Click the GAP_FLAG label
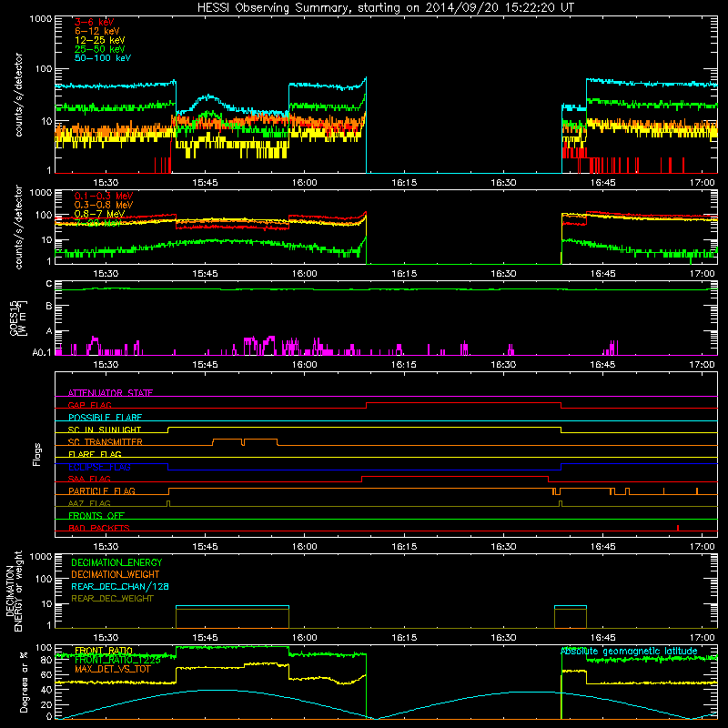The image size is (728, 728). click(89, 405)
